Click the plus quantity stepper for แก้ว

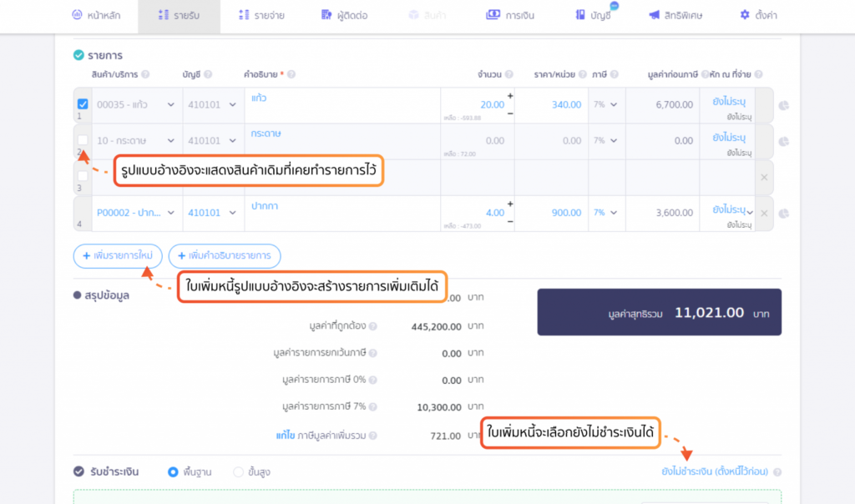coord(510,96)
